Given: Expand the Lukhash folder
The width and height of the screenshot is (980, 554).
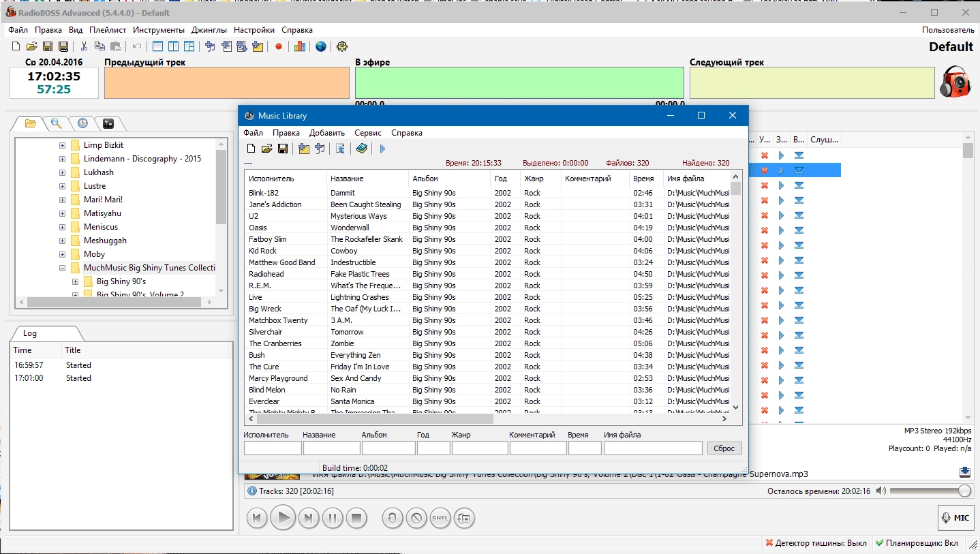Looking at the screenshot, I should (x=62, y=172).
